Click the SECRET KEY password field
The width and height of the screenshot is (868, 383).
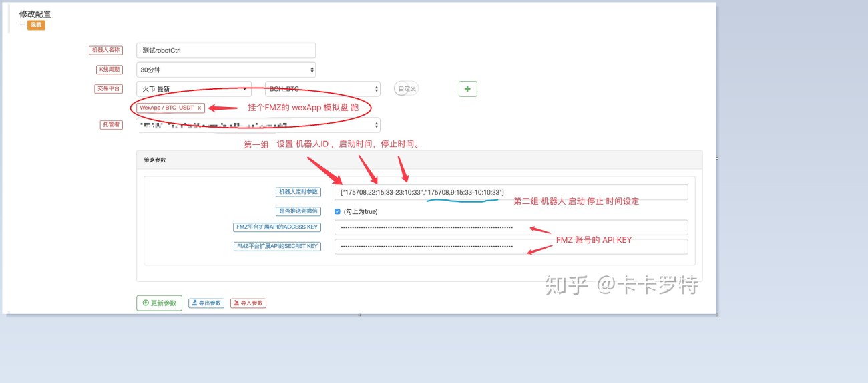511,247
